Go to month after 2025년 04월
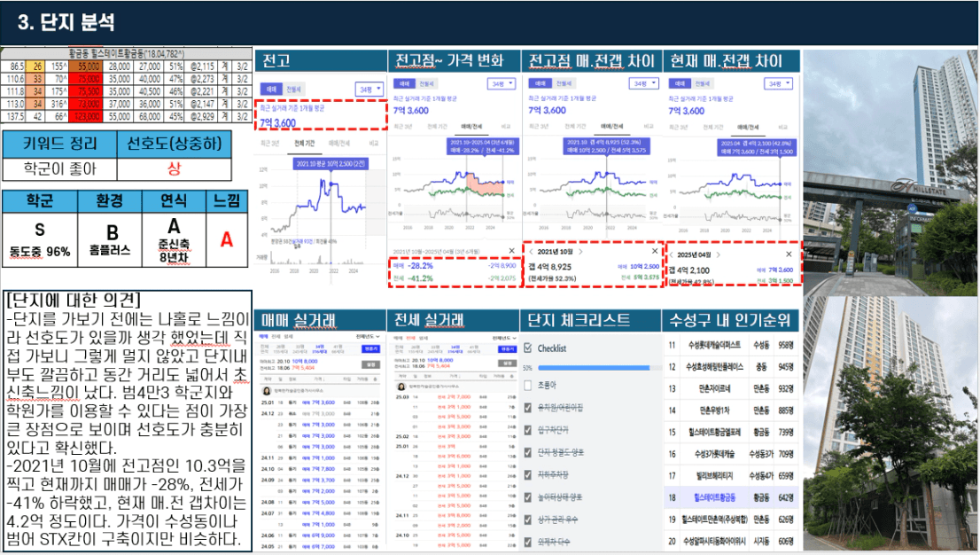This screenshot has width=980, height=555. pos(718,254)
